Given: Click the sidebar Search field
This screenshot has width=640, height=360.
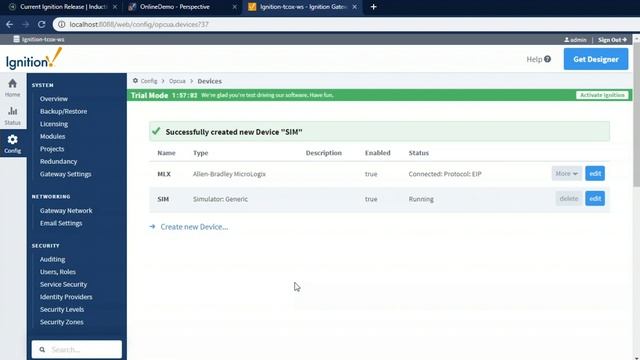Looking at the screenshot, I should pyautogui.click(x=77, y=349).
